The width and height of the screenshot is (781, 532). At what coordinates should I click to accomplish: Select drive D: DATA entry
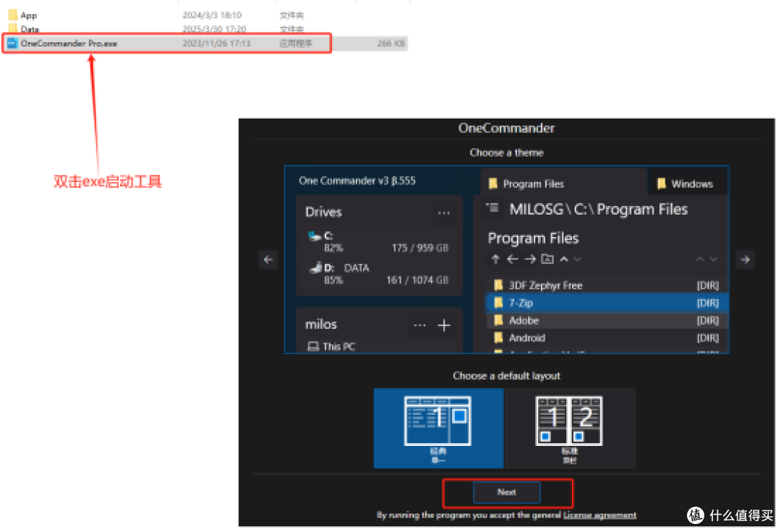coord(378,274)
